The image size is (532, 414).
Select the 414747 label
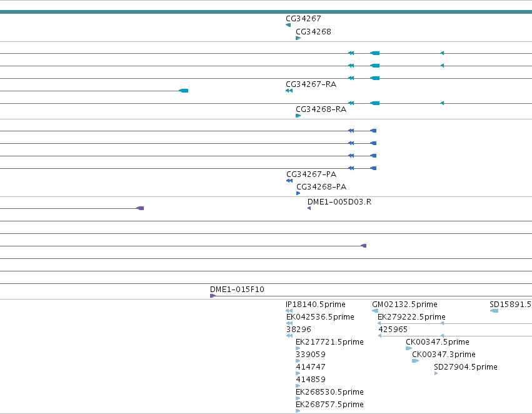pyautogui.click(x=311, y=367)
